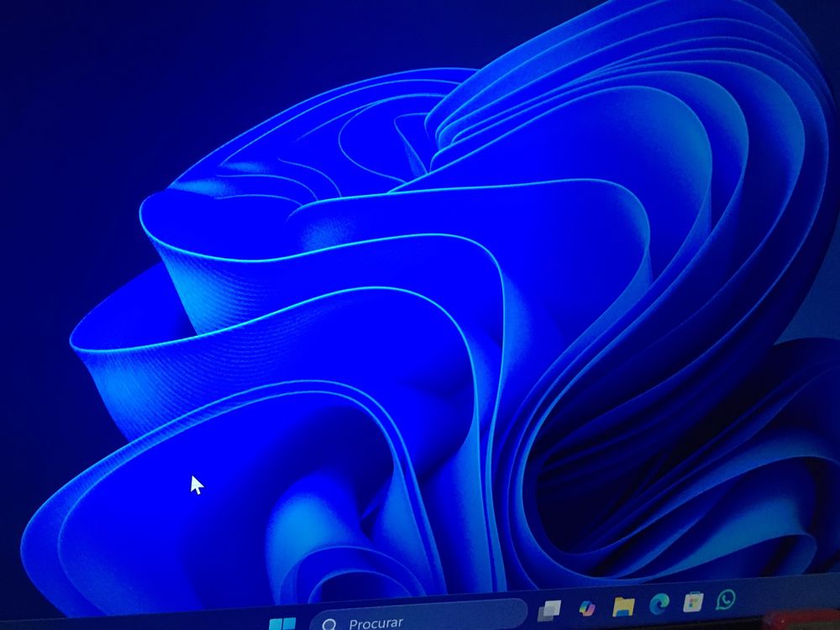Open Task View from the taskbar
This screenshot has height=630, width=840.
[x=549, y=610]
